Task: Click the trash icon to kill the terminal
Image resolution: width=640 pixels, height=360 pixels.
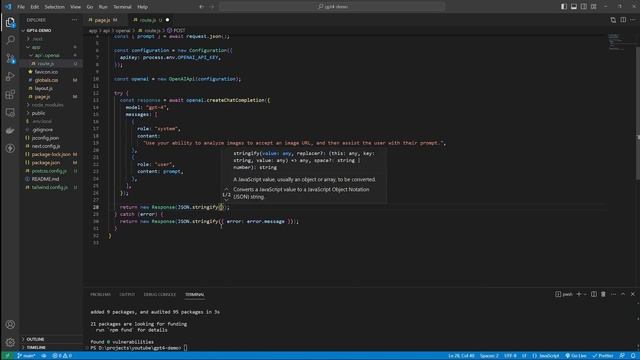Action: [x=603, y=294]
